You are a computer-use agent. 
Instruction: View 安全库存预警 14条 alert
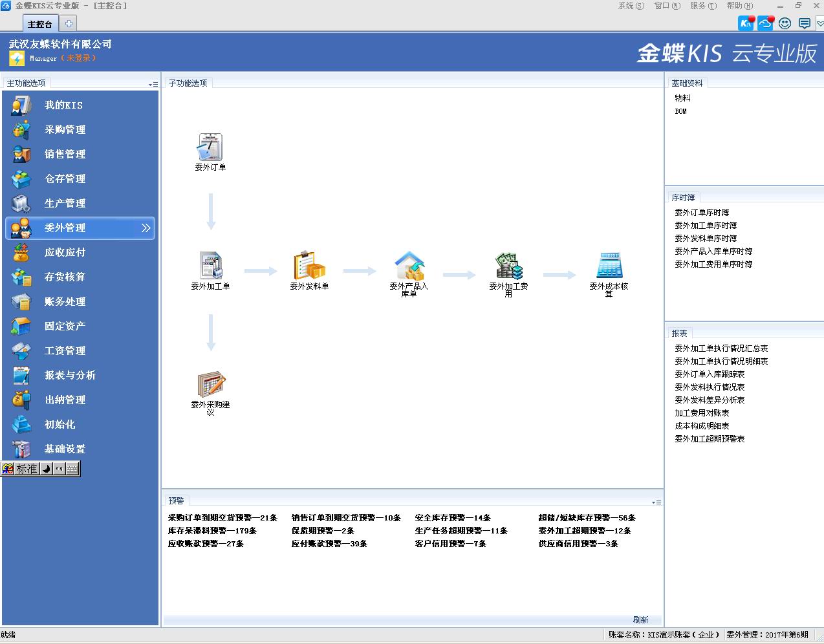click(x=453, y=518)
